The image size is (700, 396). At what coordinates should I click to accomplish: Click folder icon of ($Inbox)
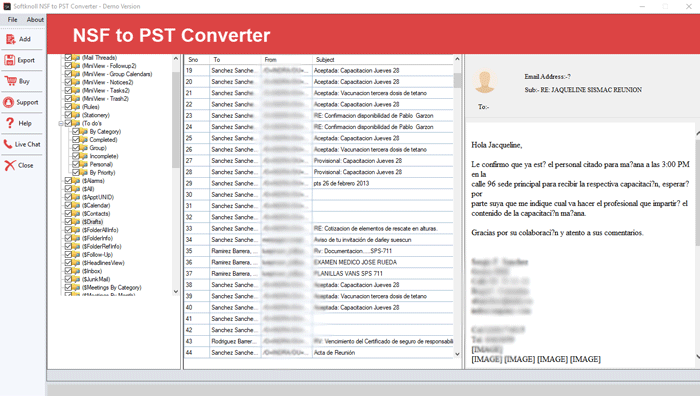76,271
